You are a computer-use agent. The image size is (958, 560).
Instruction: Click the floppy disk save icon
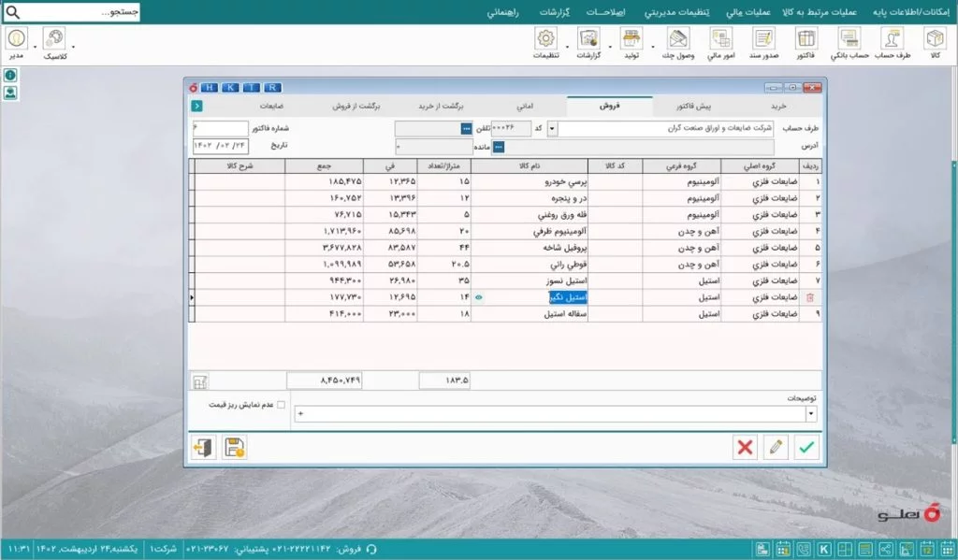tap(234, 447)
